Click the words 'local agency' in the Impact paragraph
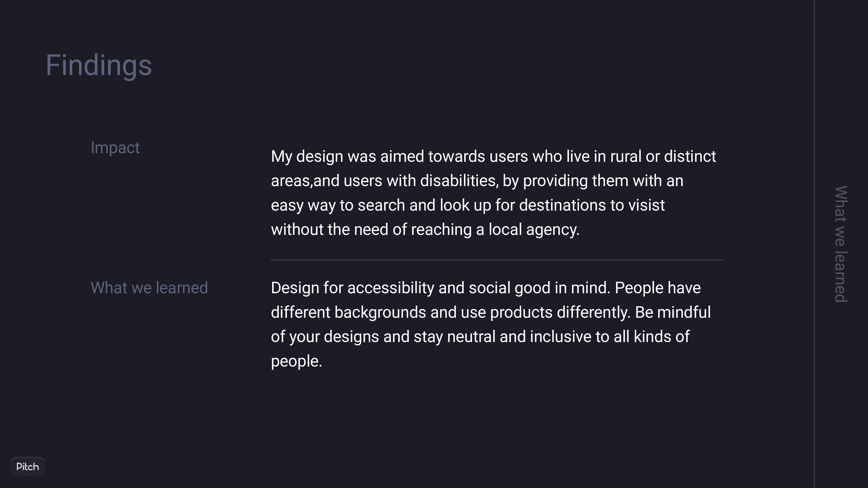Viewport: 868px width, 488px height. coord(534,230)
